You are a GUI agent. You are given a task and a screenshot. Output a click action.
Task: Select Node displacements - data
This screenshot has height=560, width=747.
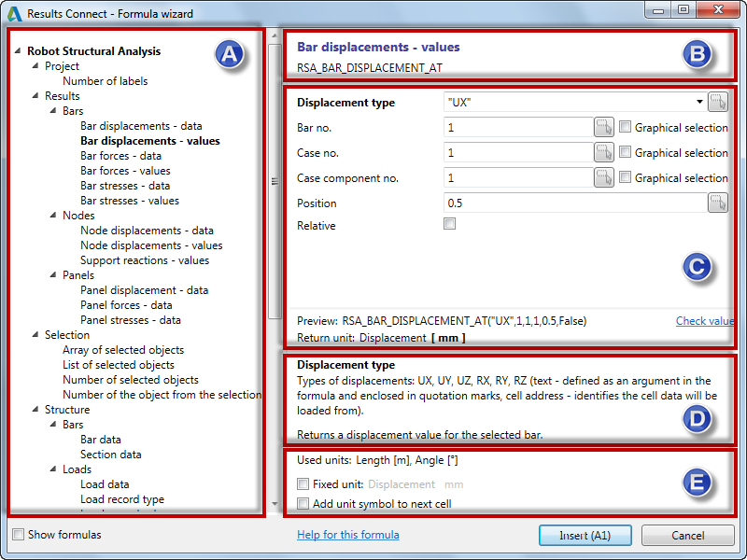147,231
